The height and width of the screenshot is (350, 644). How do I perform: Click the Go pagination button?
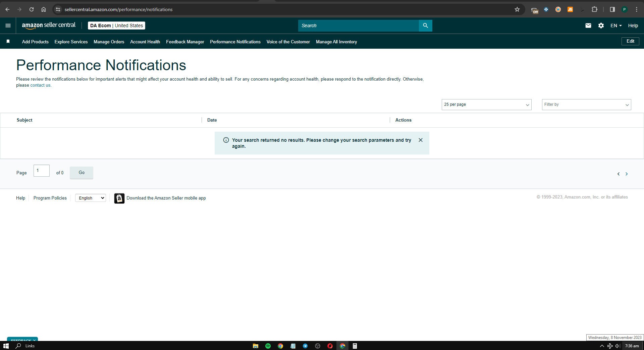tap(82, 173)
